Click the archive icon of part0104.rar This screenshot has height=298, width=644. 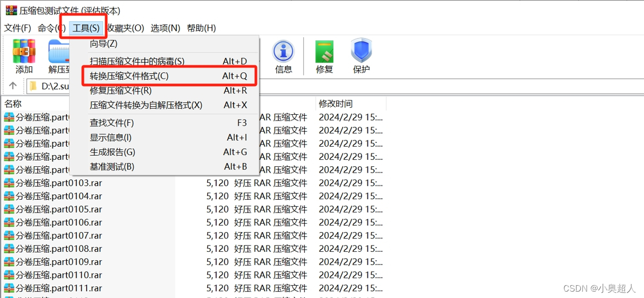(9, 196)
